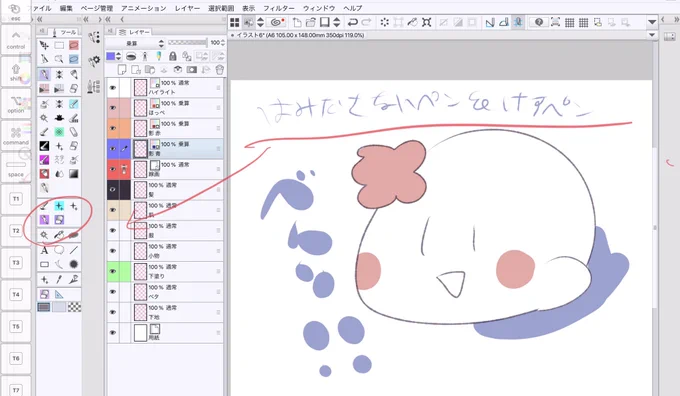Open the Tool palette menu icon

pos(42,31)
